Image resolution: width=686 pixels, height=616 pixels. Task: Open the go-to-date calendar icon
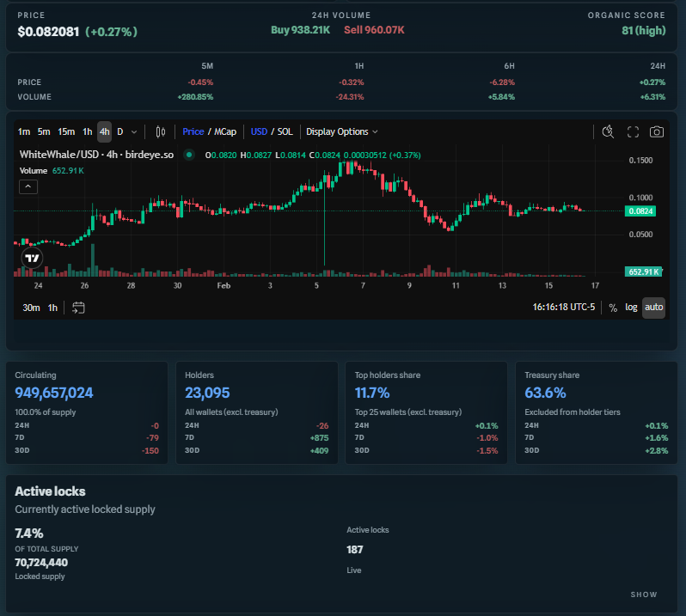click(x=78, y=308)
